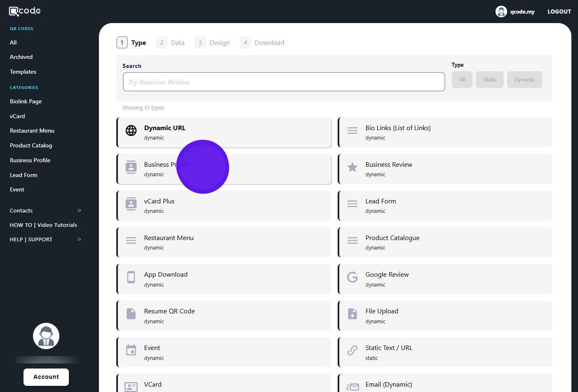Viewport: 578px width, 392px height.
Task: Select the Business Review star icon
Action: point(352,167)
